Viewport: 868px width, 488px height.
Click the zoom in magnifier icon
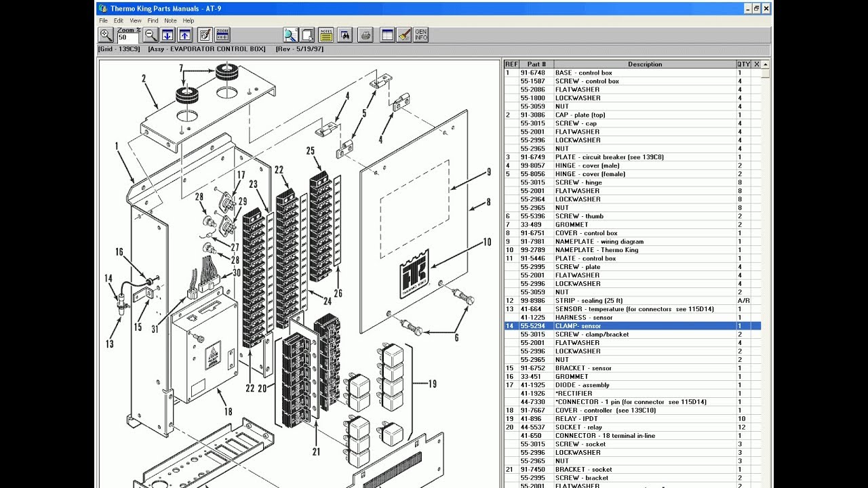[x=106, y=35]
